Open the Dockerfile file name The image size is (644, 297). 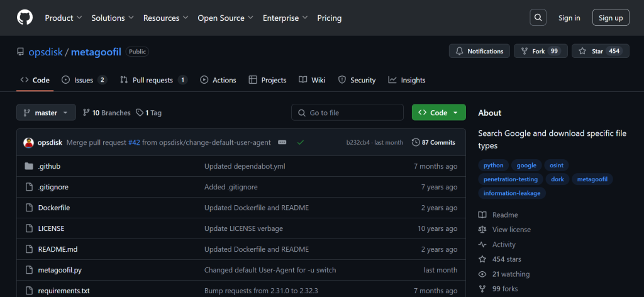tap(54, 208)
